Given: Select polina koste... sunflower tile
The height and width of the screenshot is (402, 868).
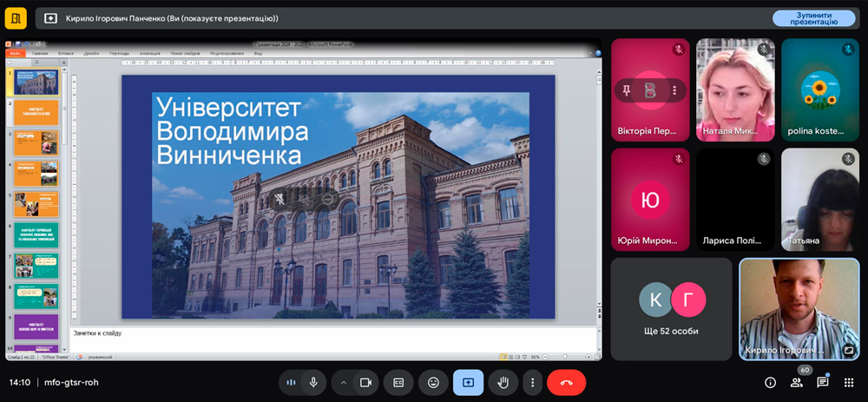Looking at the screenshot, I should (x=820, y=89).
